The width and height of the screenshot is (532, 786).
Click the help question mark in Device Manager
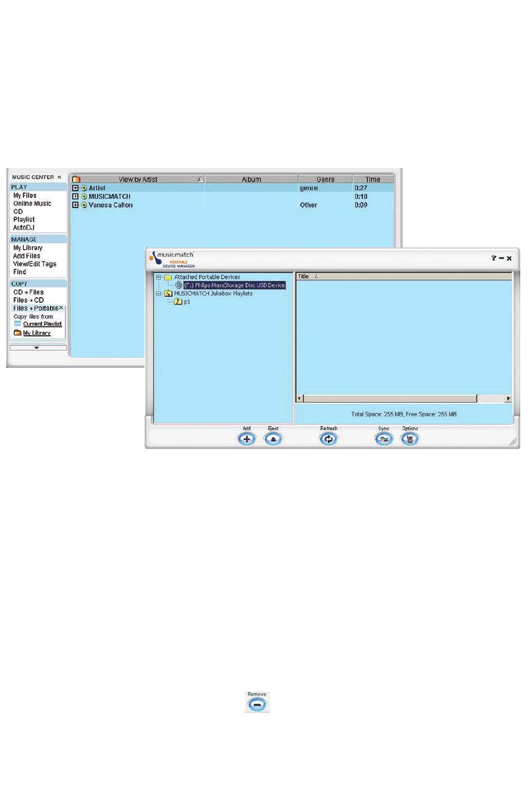point(493,258)
